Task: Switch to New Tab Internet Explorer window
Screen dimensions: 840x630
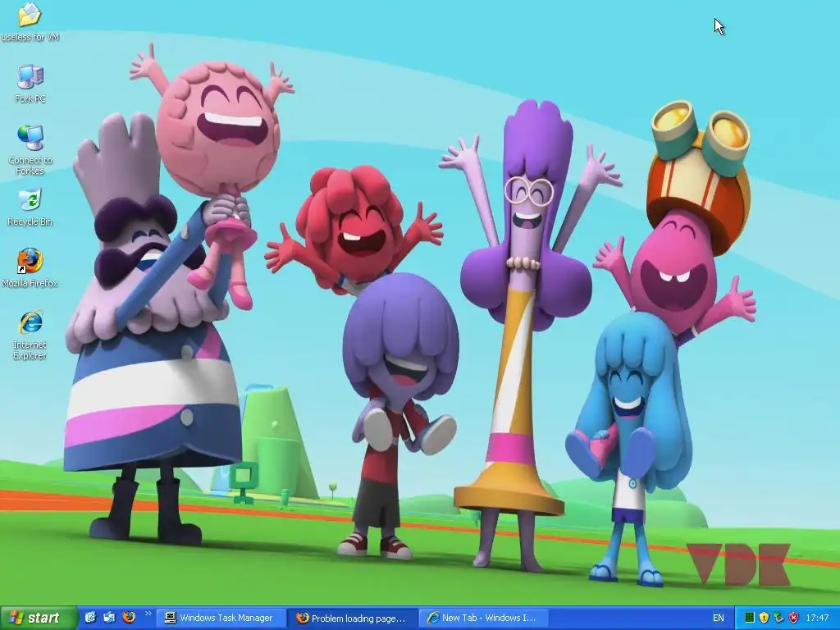Action: (482, 619)
